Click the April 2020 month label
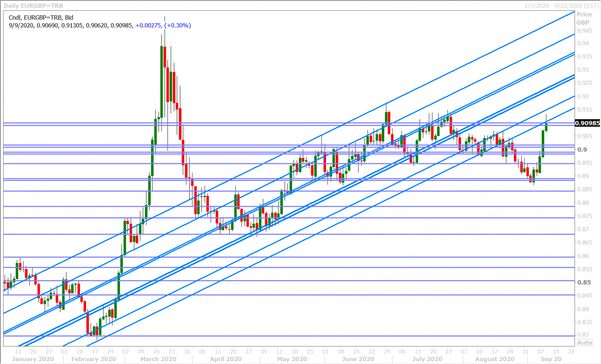 pyautogui.click(x=226, y=359)
